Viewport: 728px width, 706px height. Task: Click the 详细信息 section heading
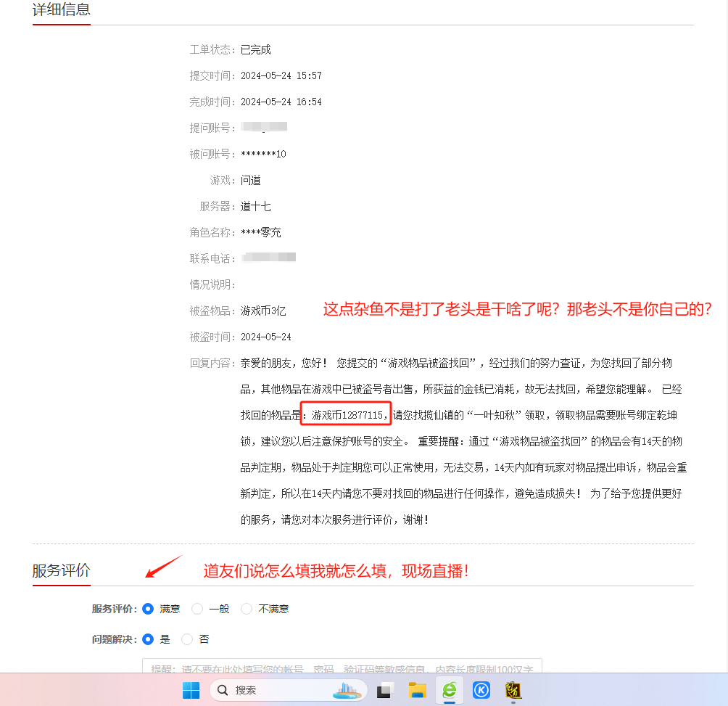(62, 10)
